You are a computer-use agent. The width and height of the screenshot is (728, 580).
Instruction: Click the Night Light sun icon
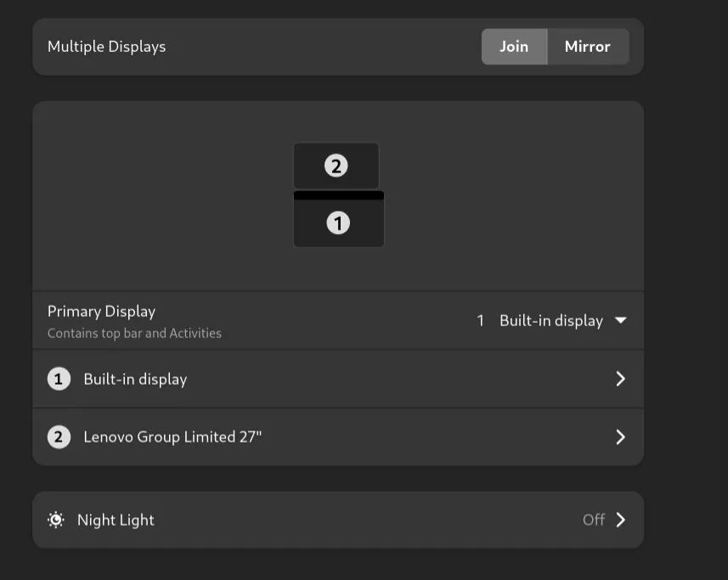point(56,520)
